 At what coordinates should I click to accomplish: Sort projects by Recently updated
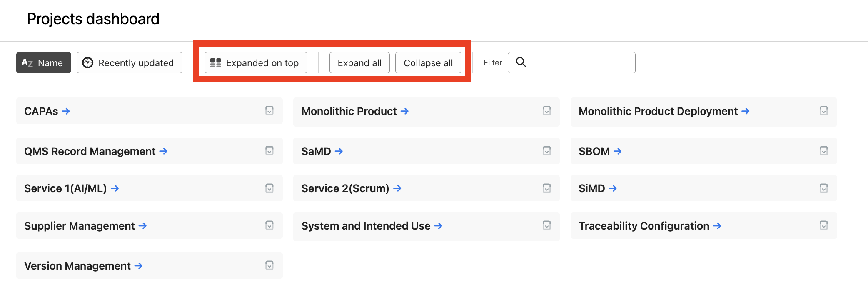(130, 63)
